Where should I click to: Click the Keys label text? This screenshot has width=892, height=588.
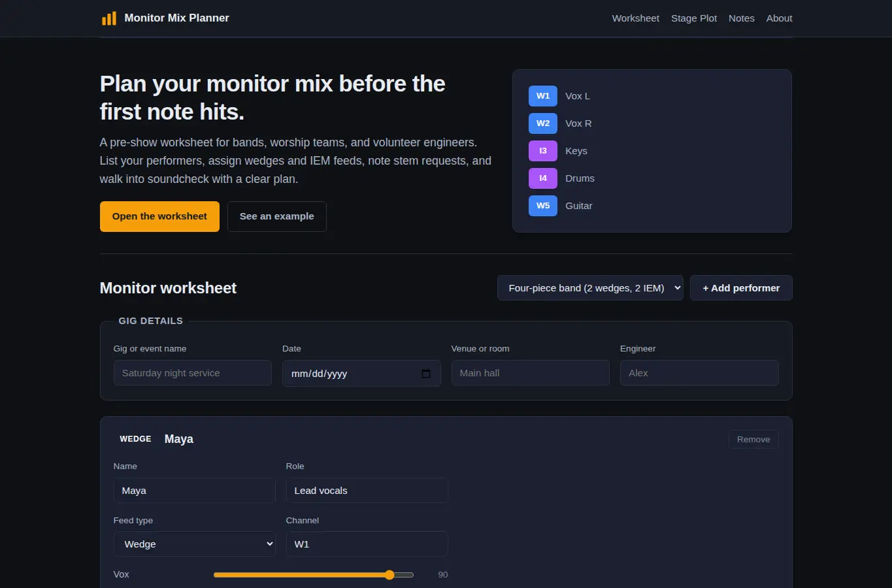coord(576,151)
